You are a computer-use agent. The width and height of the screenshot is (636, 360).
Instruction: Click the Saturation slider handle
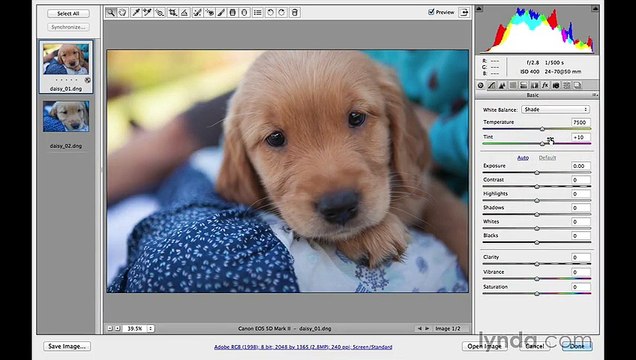tap(537, 294)
